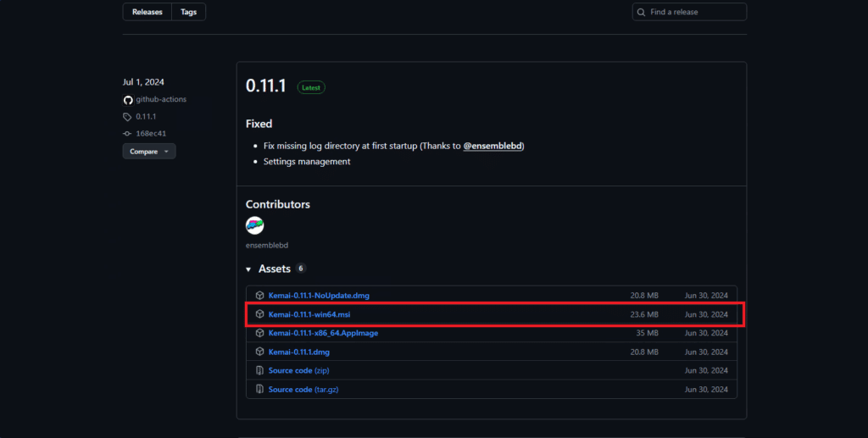Click the commit icon beside 168ec41
Screen dimensions: 868x438
128,134
